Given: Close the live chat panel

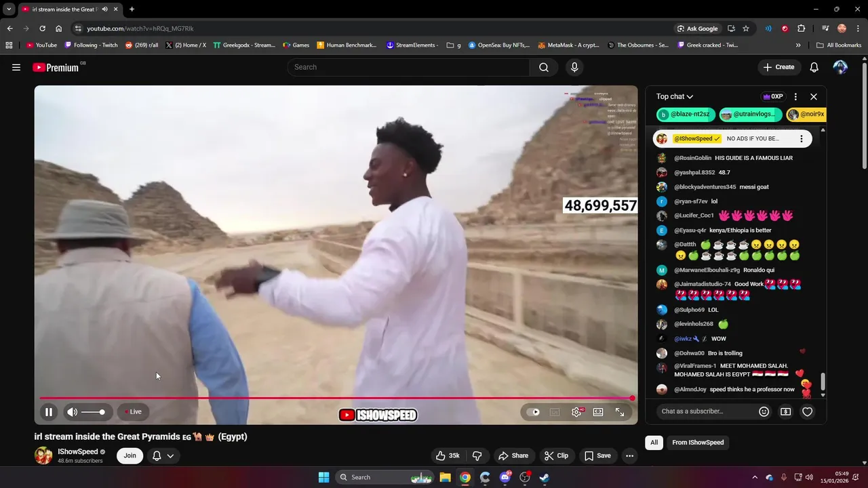Looking at the screenshot, I should (x=814, y=96).
